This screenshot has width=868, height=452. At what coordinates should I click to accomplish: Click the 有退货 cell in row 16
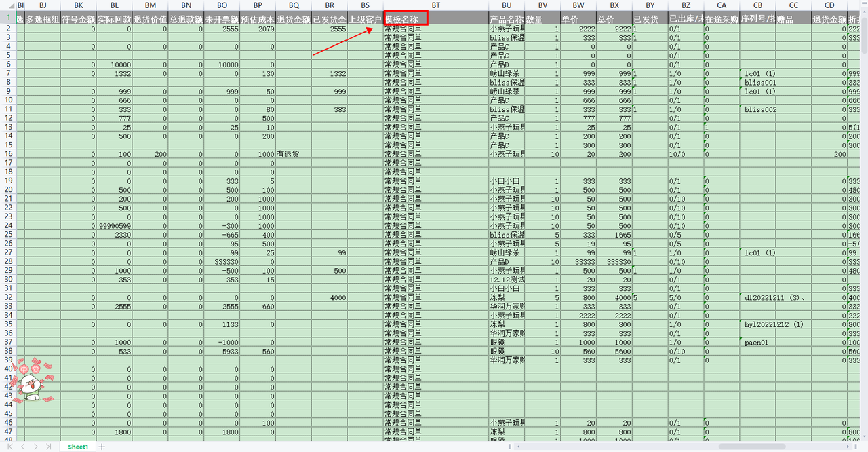[294, 154]
